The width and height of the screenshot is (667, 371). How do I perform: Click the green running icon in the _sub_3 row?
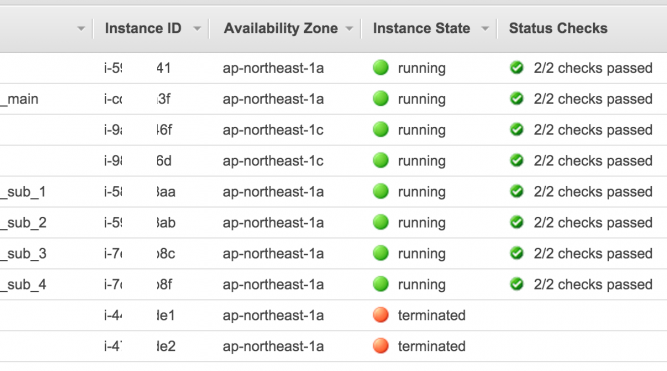(x=381, y=253)
